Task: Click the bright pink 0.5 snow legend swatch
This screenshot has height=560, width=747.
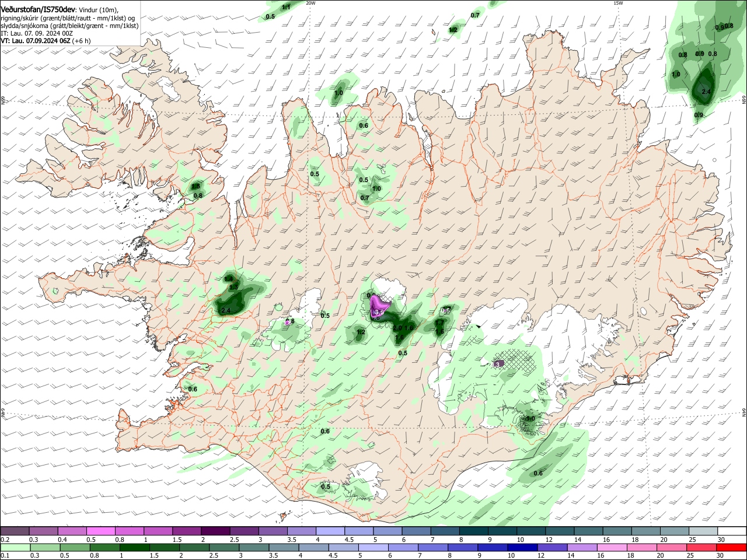Action: point(100,531)
